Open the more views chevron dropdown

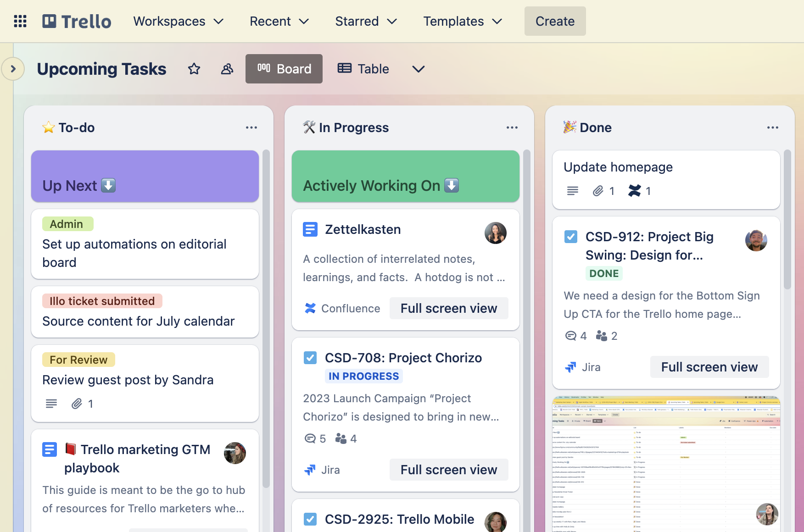pos(419,69)
